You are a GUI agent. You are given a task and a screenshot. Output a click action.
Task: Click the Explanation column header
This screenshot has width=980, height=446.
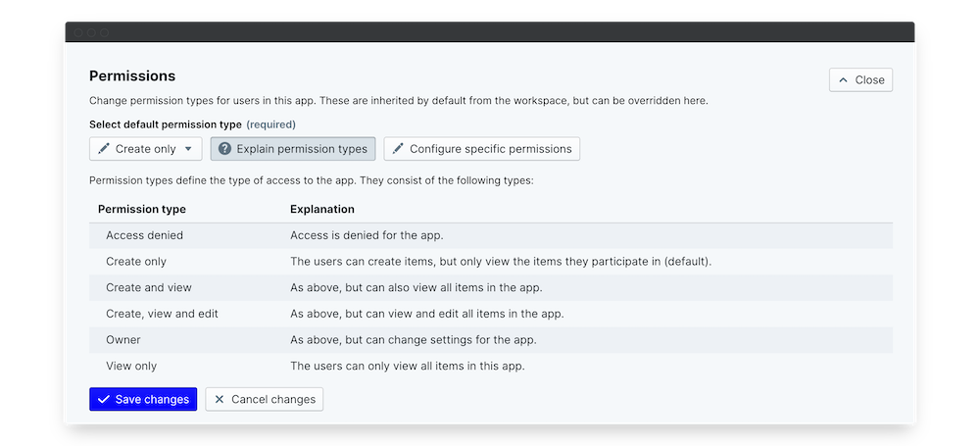coord(322,209)
